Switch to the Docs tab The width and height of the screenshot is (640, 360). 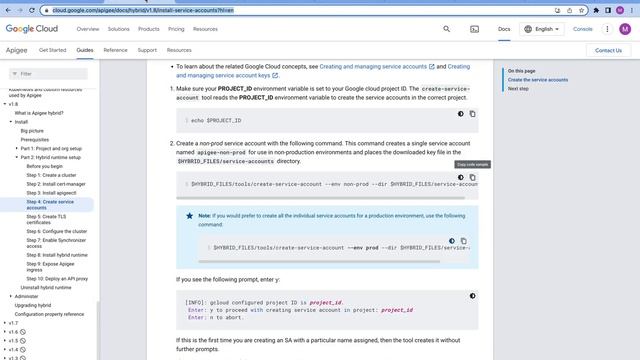pos(504,29)
